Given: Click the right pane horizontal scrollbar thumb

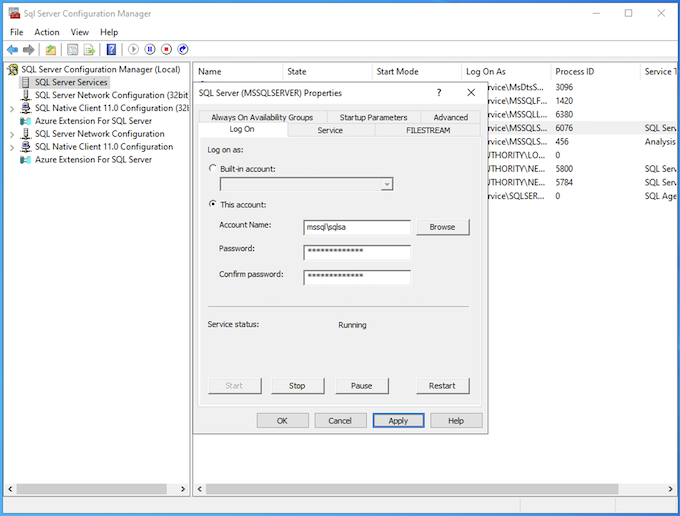Looking at the screenshot, I should tap(412, 489).
